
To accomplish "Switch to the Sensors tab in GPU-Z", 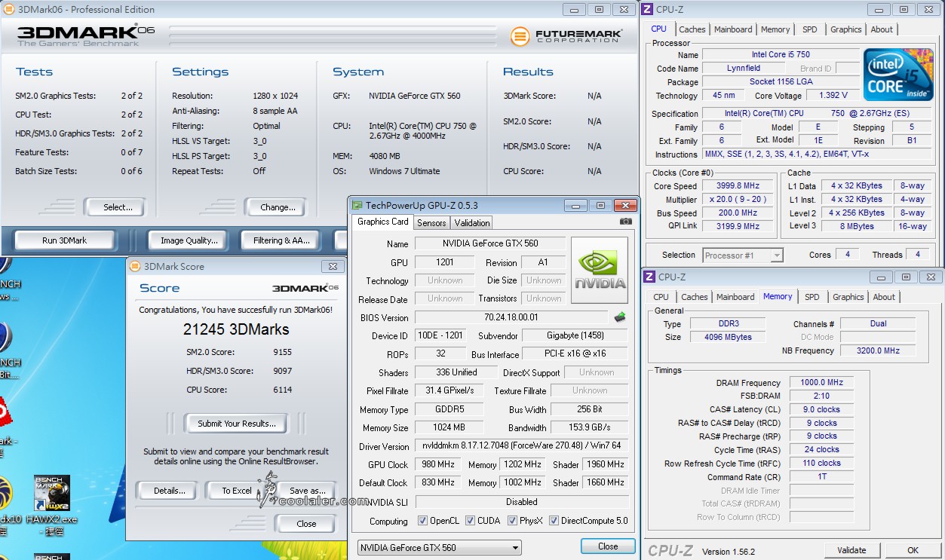I will (431, 222).
